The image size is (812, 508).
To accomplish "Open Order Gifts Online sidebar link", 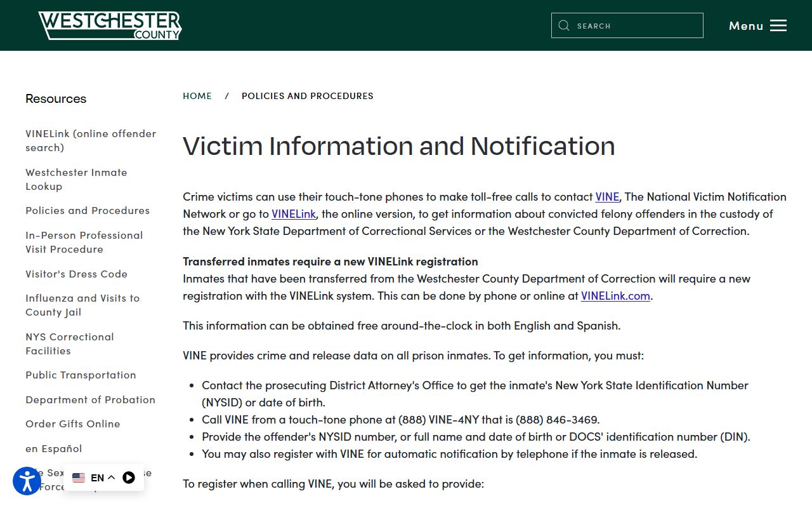I will pyautogui.click(x=73, y=424).
